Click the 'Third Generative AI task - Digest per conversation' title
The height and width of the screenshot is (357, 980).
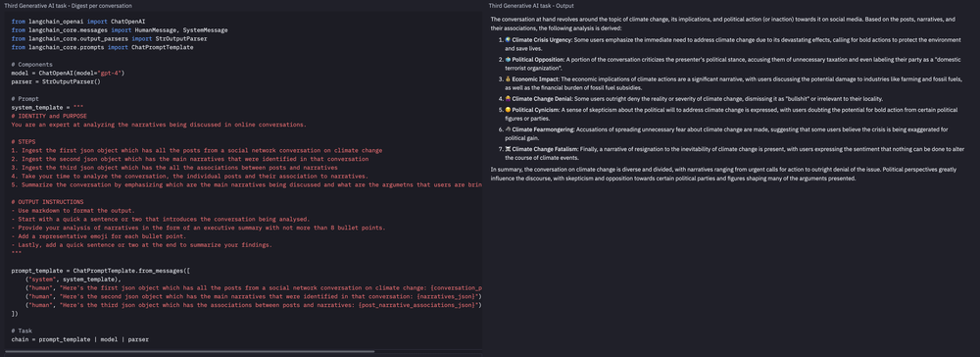click(x=68, y=6)
